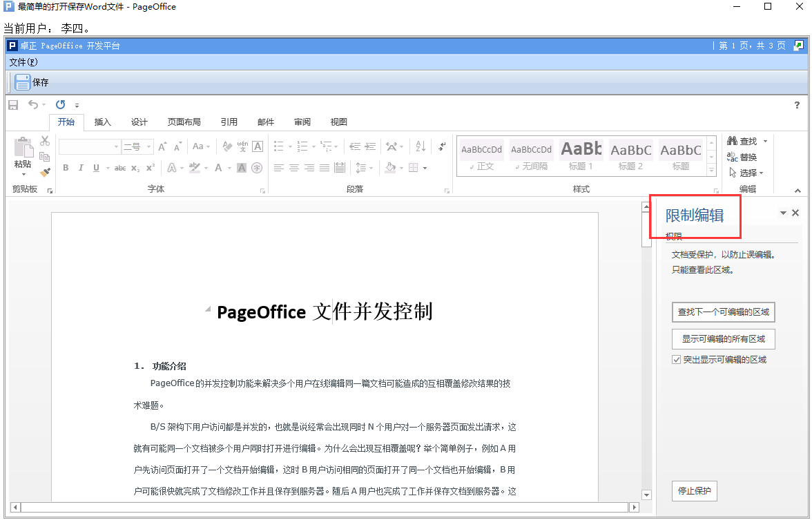Screen dimensions: 812x527
Task: Switch to the 插入 ribbon tab
Action: click(102, 122)
